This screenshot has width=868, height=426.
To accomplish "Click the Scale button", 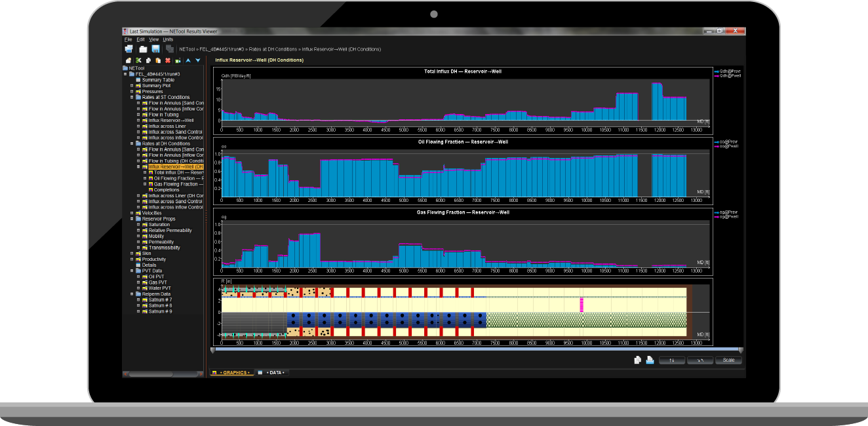I will (728, 360).
